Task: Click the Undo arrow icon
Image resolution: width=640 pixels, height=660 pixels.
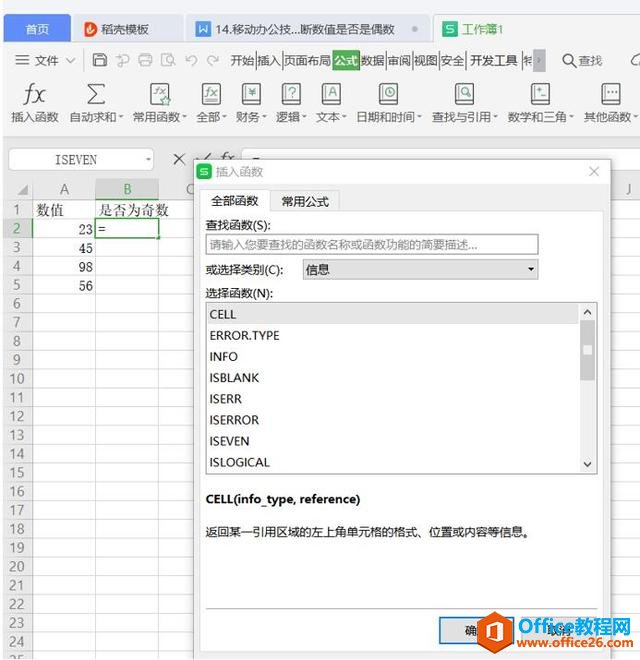Action: click(x=191, y=60)
